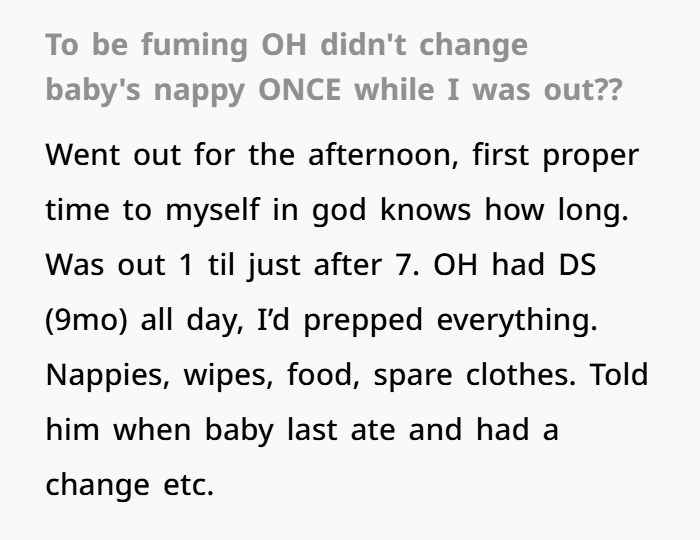The width and height of the screenshot is (700, 540).
Task: Click the capitalized word "ONCE" in title
Action: point(298,90)
